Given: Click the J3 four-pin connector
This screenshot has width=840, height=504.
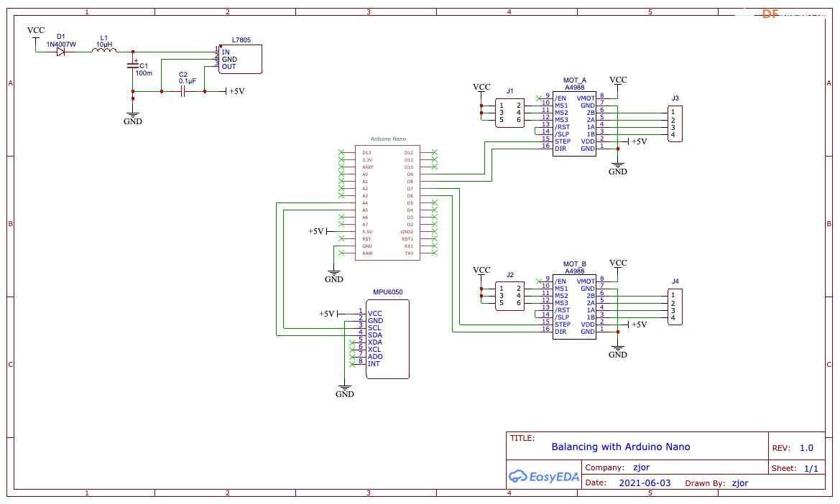Looking at the screenshot, I should (x=675, y=123).
